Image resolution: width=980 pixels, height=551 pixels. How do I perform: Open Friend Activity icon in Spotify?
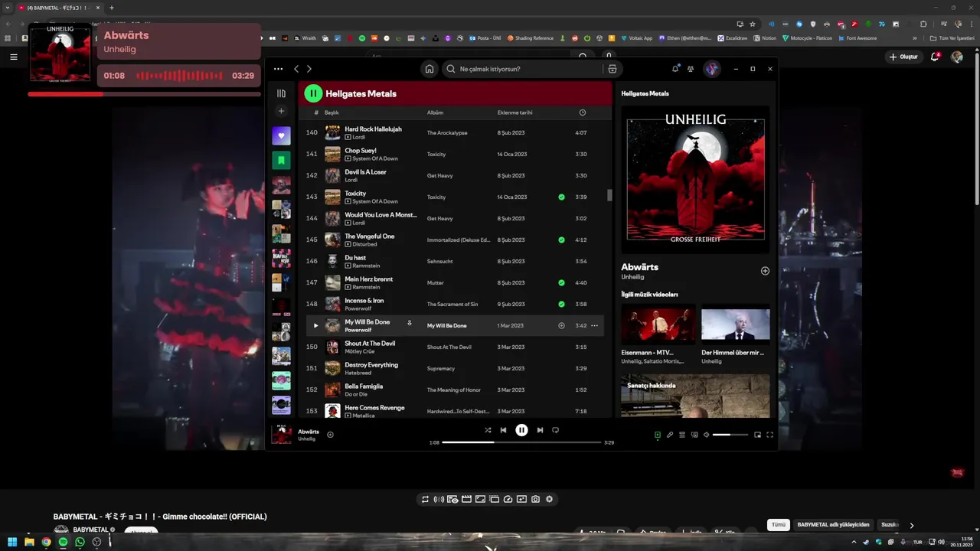(x=691, y=69)
